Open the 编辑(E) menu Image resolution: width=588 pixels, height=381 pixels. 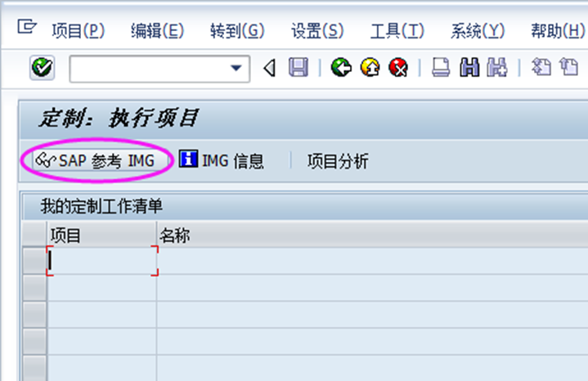(x=158, y=31)
